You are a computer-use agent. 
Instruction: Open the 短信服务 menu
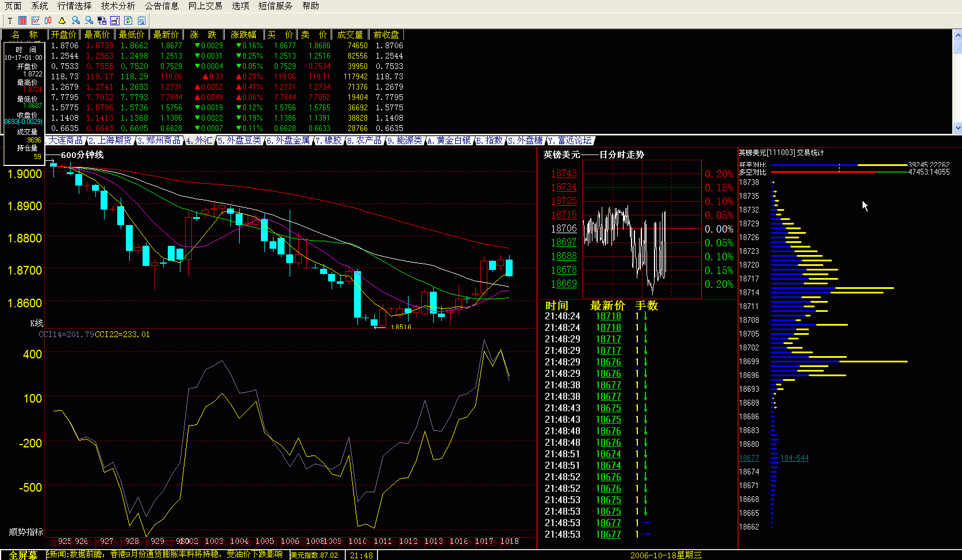click(x=276, y=6)
